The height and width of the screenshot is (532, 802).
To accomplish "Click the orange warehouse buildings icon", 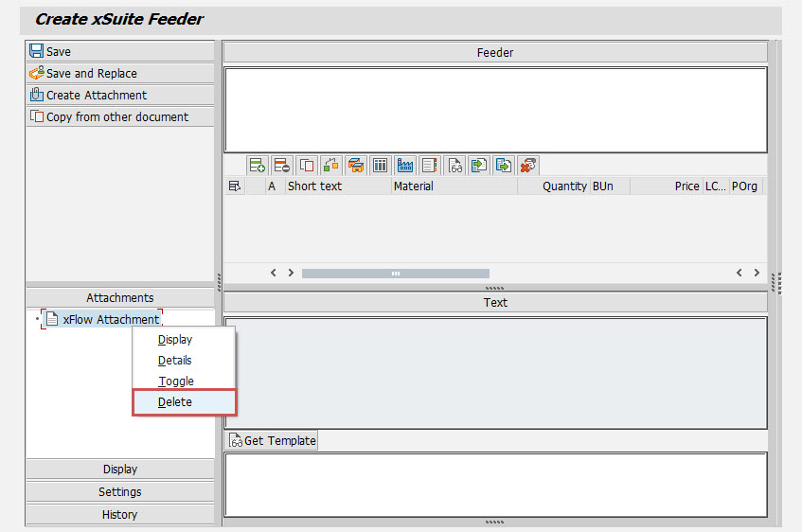I will (x=355, y=166).
